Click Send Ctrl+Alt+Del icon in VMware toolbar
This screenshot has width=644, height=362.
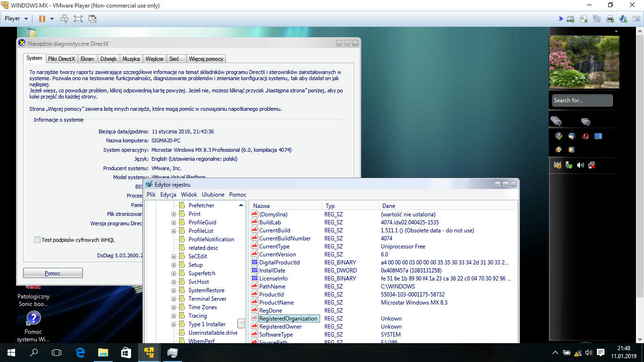(64, 19)
